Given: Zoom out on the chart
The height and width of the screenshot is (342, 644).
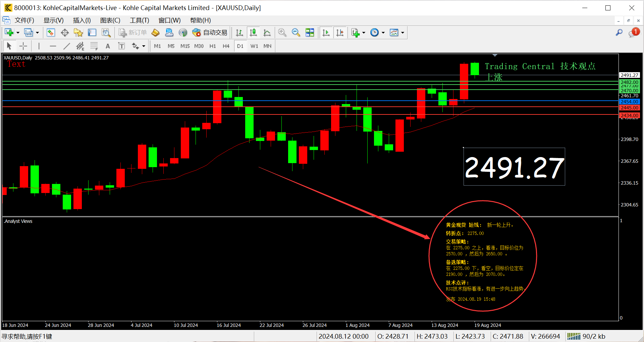Looking at the screenshot, I should click(x=296, y=33).
